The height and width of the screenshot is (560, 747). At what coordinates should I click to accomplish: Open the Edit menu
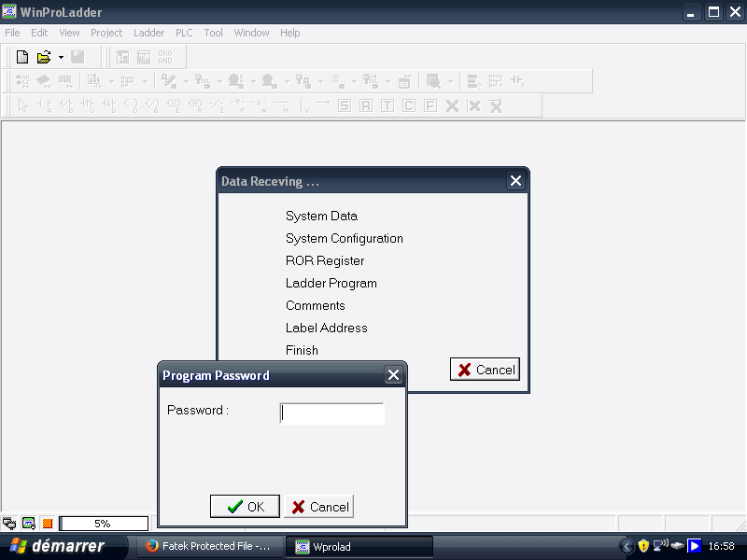(39, 33)
